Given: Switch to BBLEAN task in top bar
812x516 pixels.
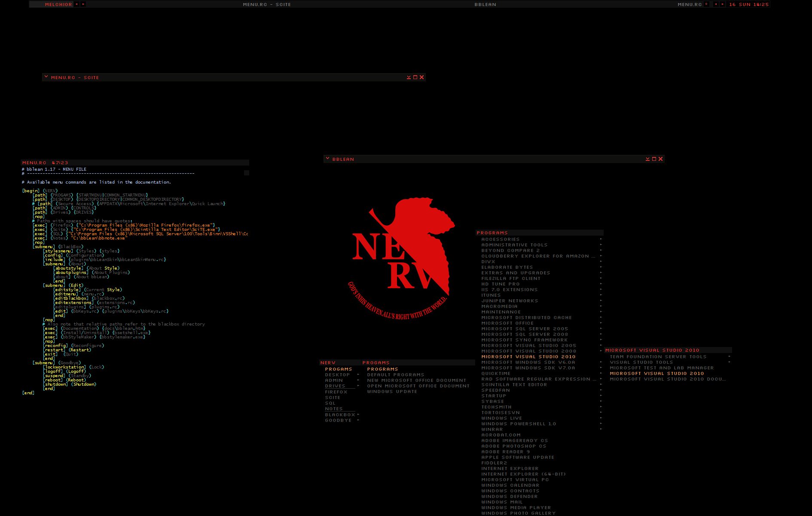Looking at the screenshot, I should point(485,4).
